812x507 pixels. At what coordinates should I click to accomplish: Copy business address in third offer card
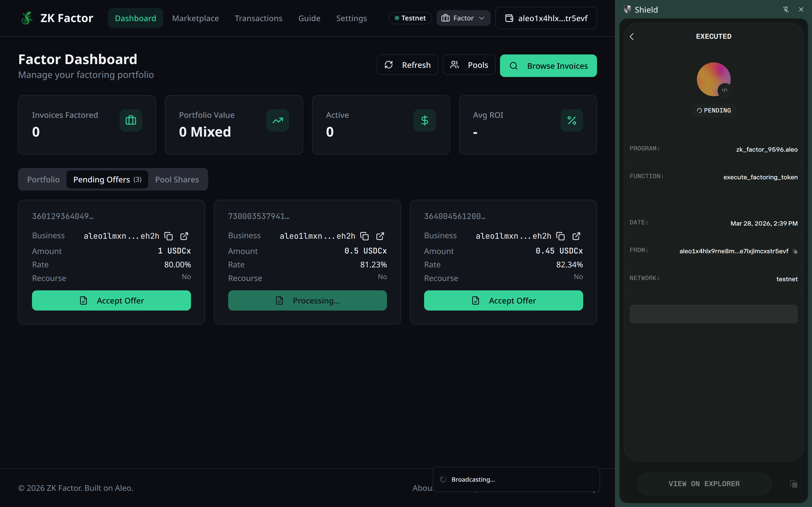560,236
